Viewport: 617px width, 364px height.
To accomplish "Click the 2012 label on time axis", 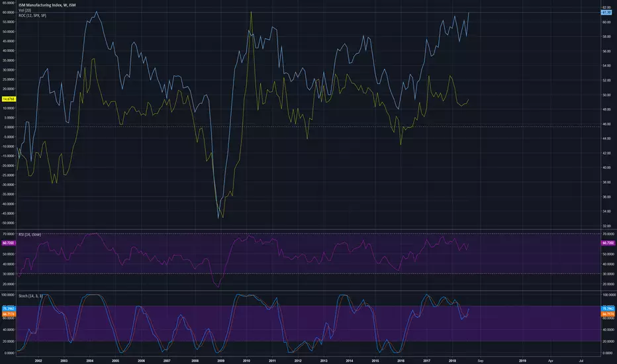I will (x=298, y=361).
